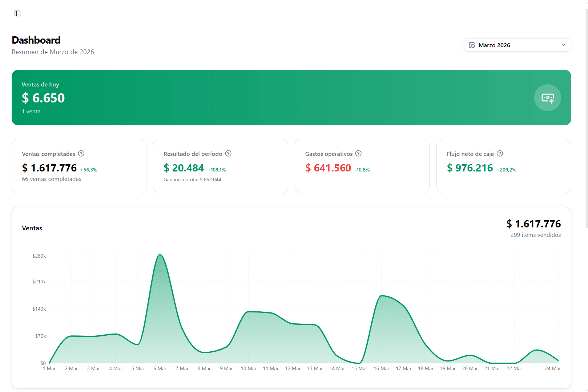Click the 299 items vendidos text
The height and width of the screenshot is (392, 588).
pyautogui.click(x=535, y=235)
